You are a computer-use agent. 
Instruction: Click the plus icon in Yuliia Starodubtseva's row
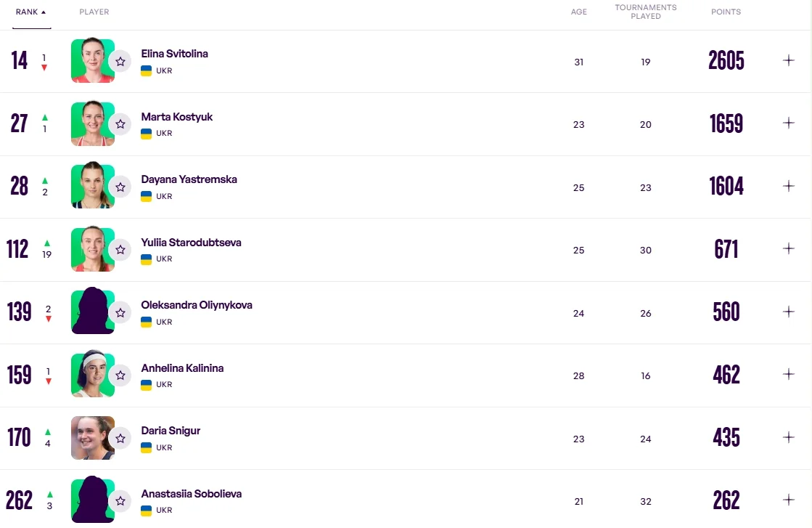(x=789, y=248)
